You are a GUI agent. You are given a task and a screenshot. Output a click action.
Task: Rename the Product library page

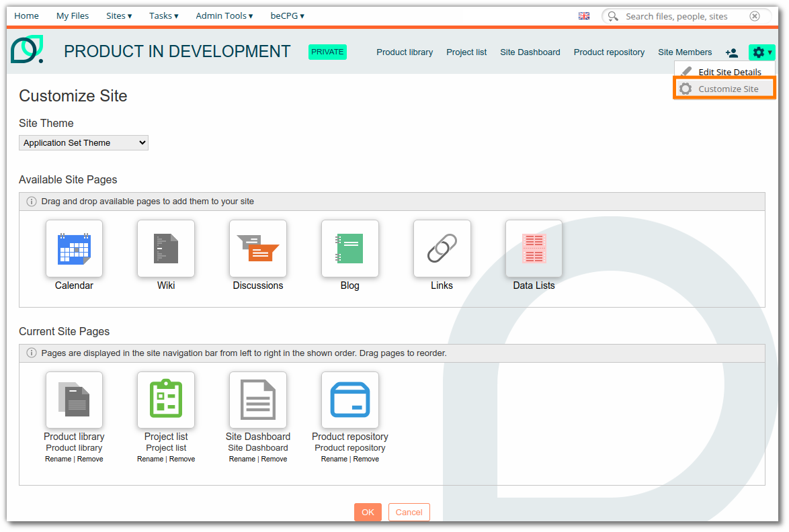[x=58, y=459]
